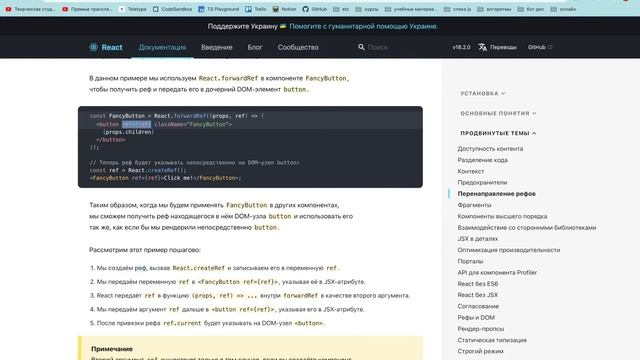Expand the 'Основные понятия' sidebar section

498,113
